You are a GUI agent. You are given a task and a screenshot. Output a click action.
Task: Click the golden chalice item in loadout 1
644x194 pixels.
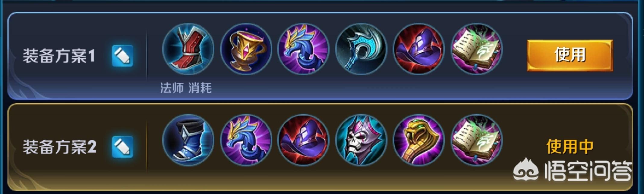[246, 49]
